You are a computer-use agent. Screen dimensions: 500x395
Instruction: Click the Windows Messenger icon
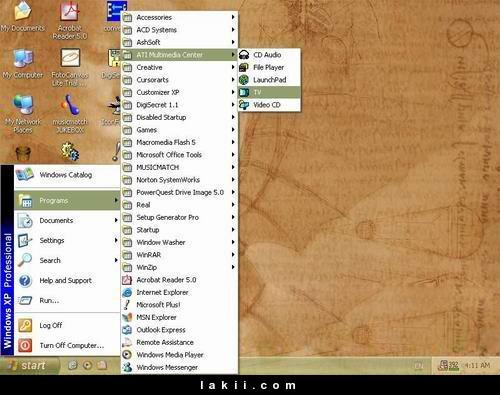click(127, 367)
